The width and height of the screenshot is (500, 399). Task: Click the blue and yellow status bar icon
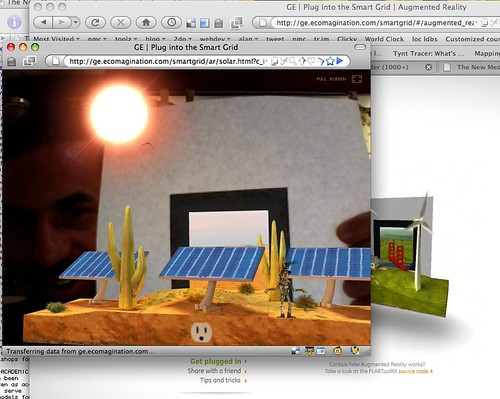point(355,350)
